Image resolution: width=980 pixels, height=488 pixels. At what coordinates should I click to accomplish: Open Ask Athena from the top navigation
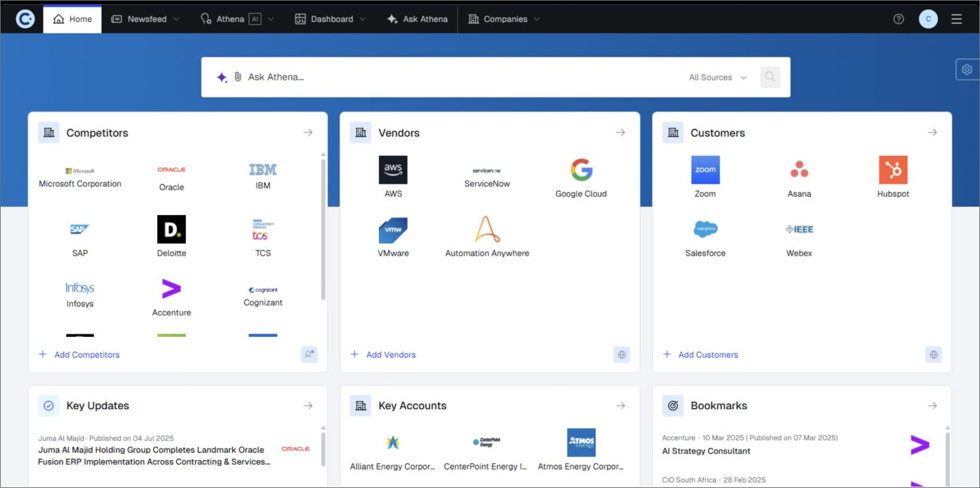(416, 18)
